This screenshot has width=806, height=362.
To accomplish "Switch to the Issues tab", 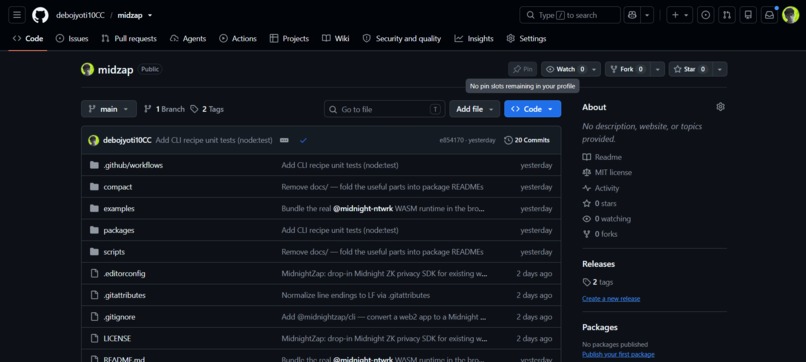I will [72, 39].
